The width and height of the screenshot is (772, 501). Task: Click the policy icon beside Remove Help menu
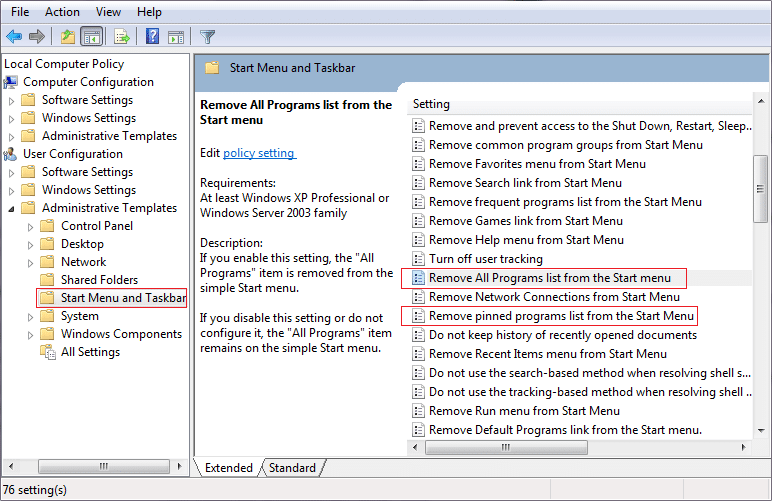(418, 240)
